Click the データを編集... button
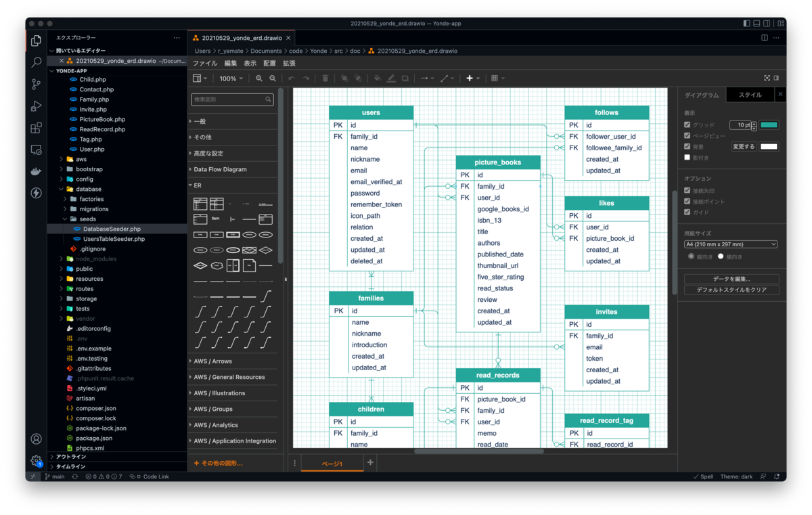The width and height of the screenshot is (812, 515). click(731, 279)
